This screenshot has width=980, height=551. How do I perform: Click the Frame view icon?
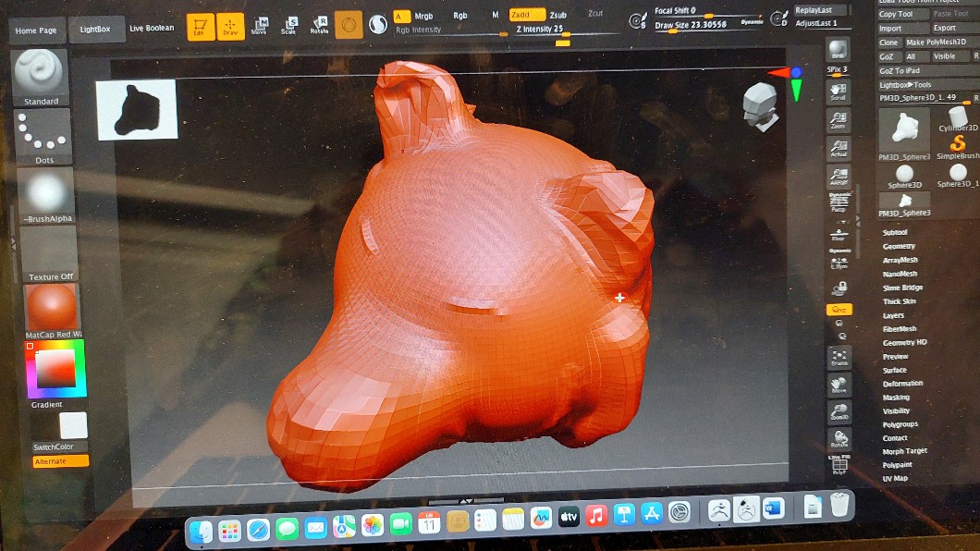point(839,358)
